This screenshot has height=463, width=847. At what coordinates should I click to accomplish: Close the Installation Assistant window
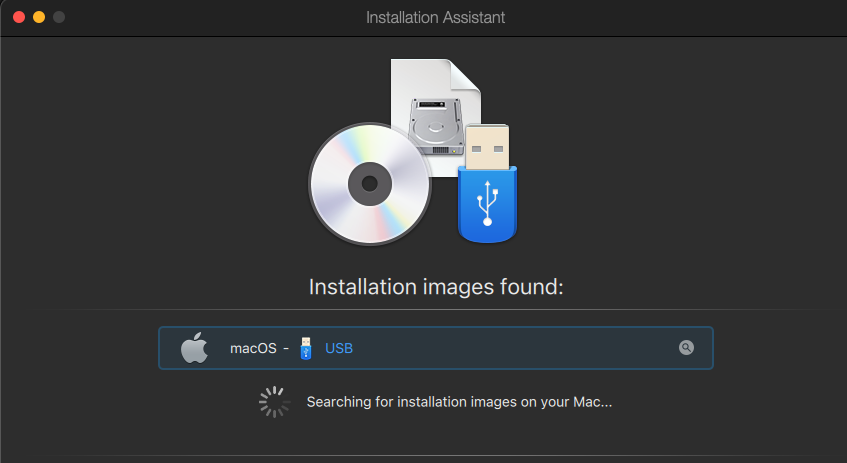[19, 17]
